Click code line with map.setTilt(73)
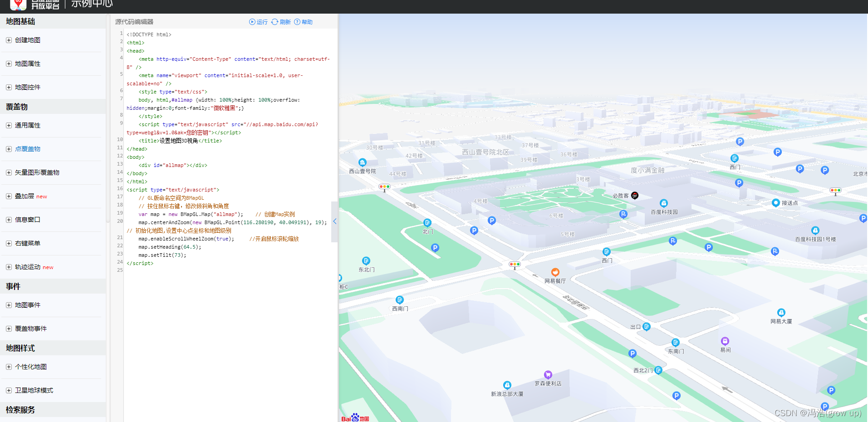This screenshot has width=868, height=422. pos(162,255)
